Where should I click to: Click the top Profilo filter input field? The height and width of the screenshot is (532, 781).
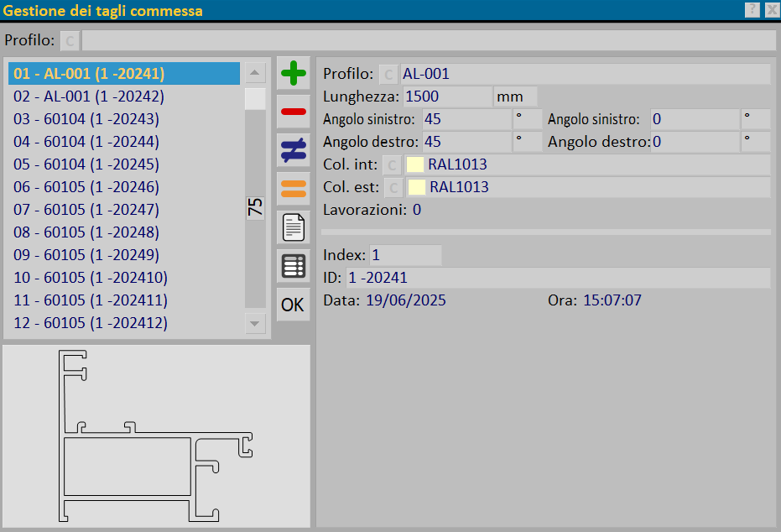[x=429, y=40]
